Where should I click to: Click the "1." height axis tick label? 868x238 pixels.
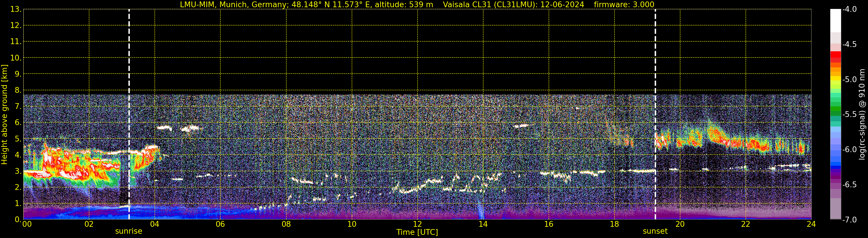tap(18, 204)
